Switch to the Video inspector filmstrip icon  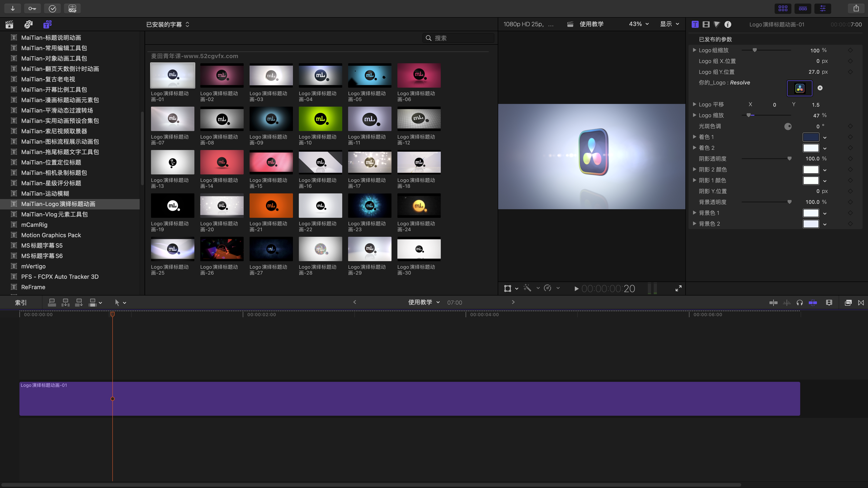(x=706, y=24)
